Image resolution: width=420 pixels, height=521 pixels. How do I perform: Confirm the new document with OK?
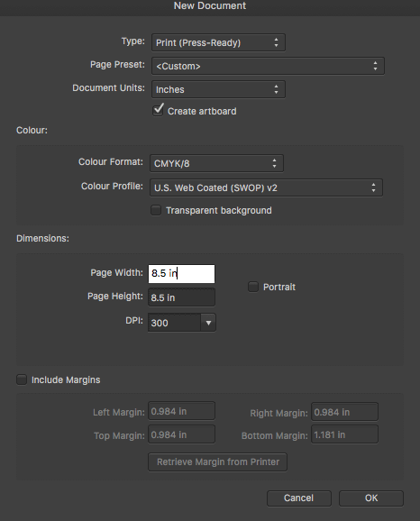371,498
